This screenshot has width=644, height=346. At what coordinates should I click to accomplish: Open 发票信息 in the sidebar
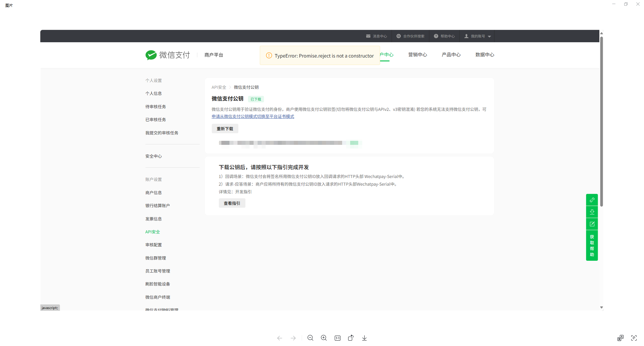pos(154,219)
